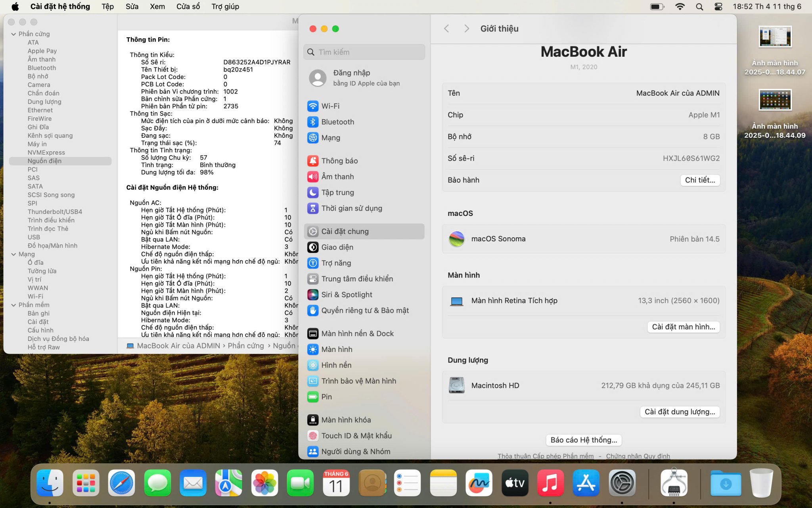Click Wi-Fi status icon in menu bar
This screenshot has width=812, height=508.
680,6
